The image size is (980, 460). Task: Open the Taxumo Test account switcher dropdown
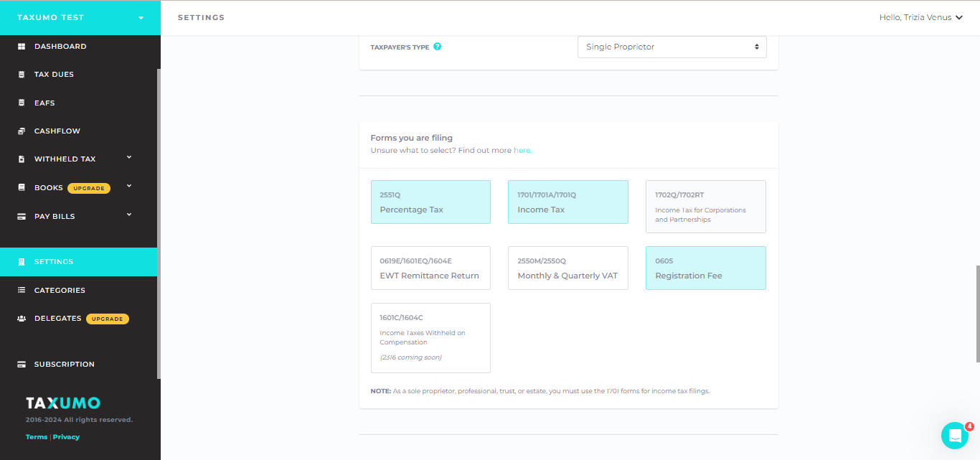[80, 17]
